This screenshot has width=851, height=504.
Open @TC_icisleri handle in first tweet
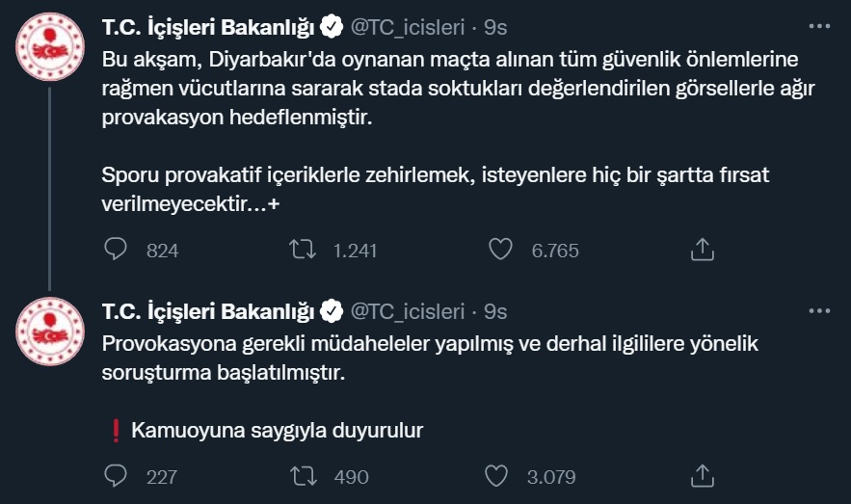coord(408,27)
